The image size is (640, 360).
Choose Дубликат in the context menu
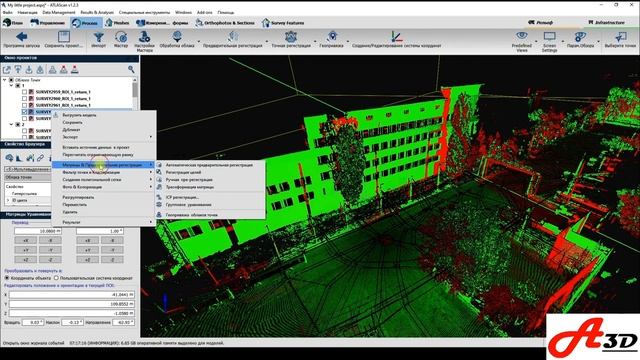(104, 130)
